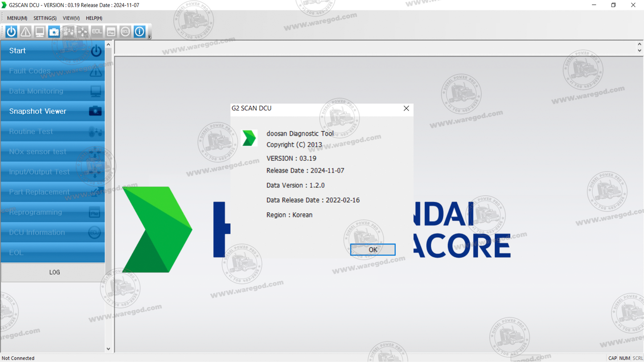Click the Data Monitoring monitor icon
Image resolution: width=644 pixels, height=362 pixels.
pyautogui.click(x=39, y=31)
